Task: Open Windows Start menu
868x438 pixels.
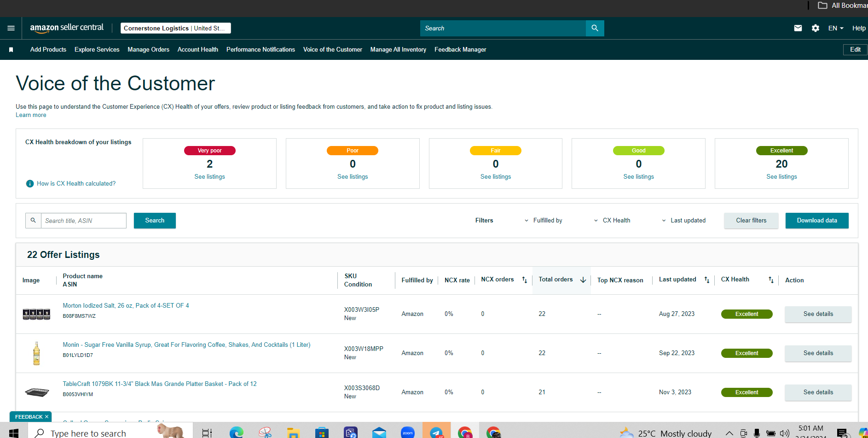Action: 14,433
